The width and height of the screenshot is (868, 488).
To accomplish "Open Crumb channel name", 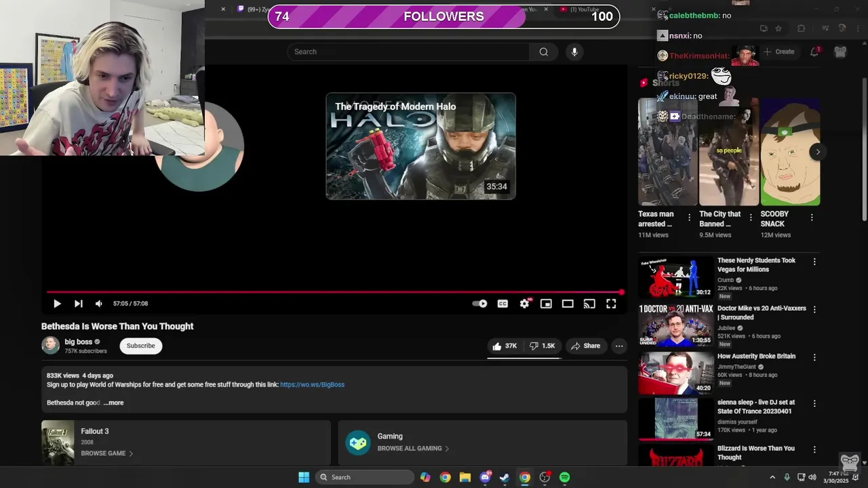I will pyautogui.click(x=726, y=280).
